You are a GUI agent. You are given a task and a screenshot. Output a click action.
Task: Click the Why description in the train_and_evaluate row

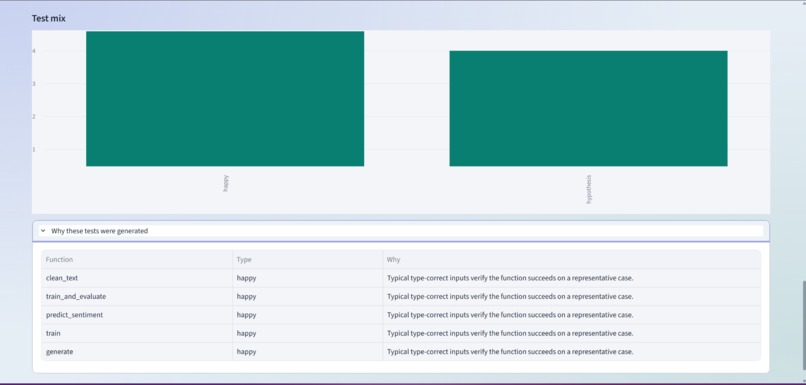[x=572, y=297]
